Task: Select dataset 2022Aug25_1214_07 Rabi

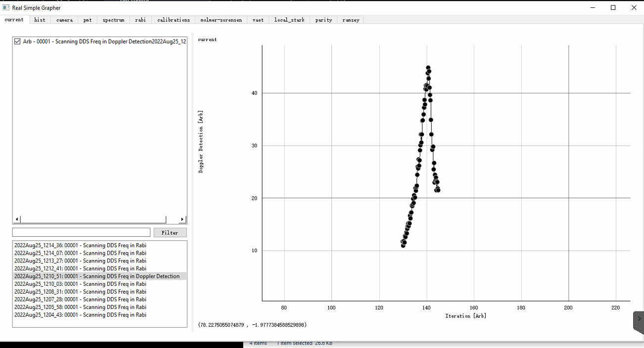Action: pos(99,253)
